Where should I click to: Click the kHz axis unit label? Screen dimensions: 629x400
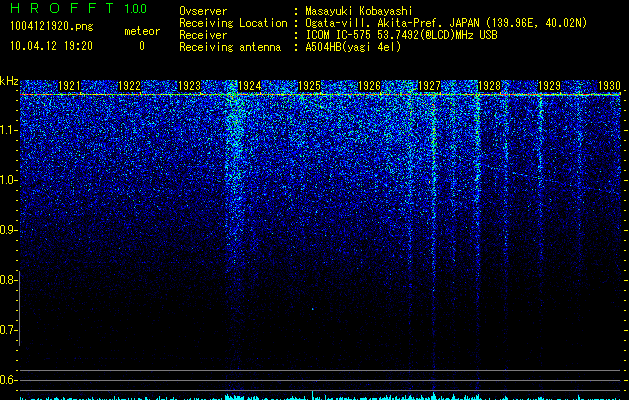point(9,81)
